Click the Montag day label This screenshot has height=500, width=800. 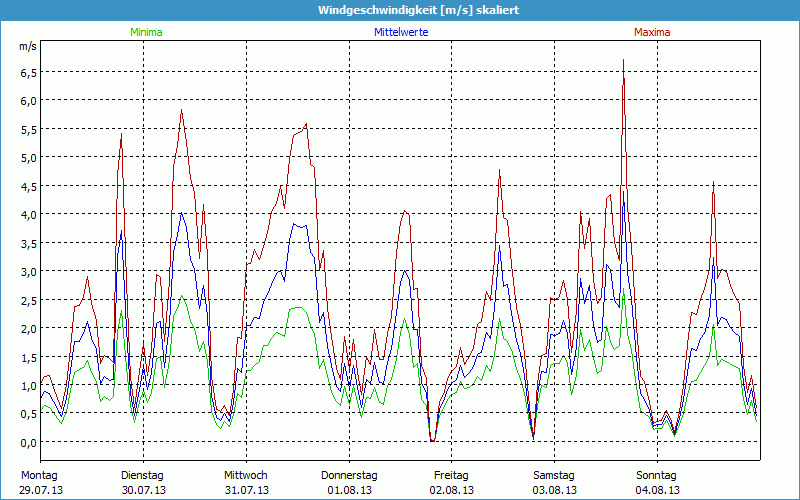pos(39,476)
